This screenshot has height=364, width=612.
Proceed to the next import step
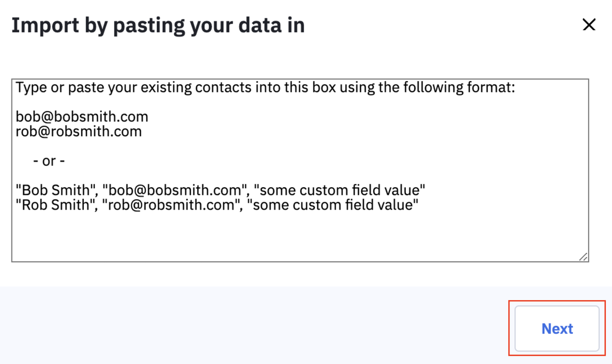point(557,329)
